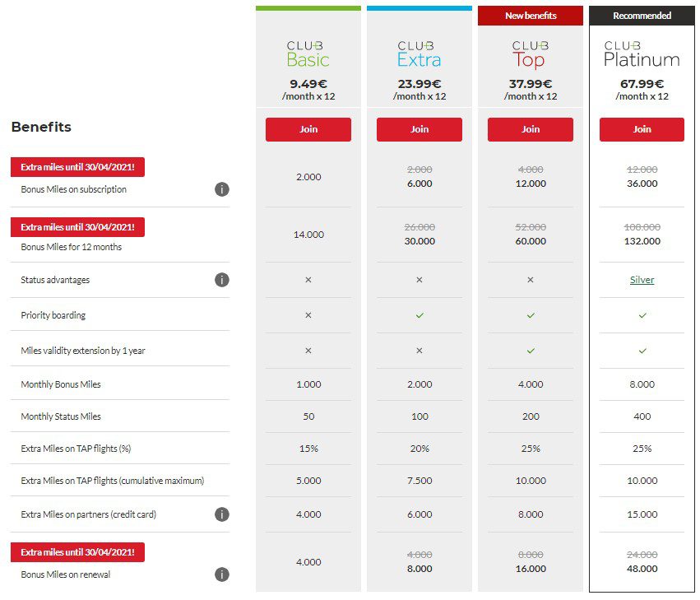Screen dimensions: 700x600
Task: Click Priority boarding checkmark in Extra column
Action: [420, 316]
